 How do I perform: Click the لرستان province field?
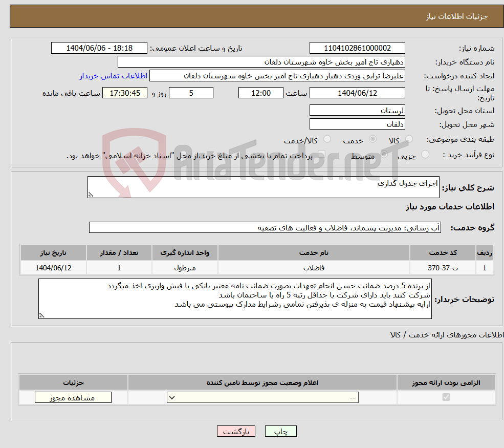[x=357, y=110]
